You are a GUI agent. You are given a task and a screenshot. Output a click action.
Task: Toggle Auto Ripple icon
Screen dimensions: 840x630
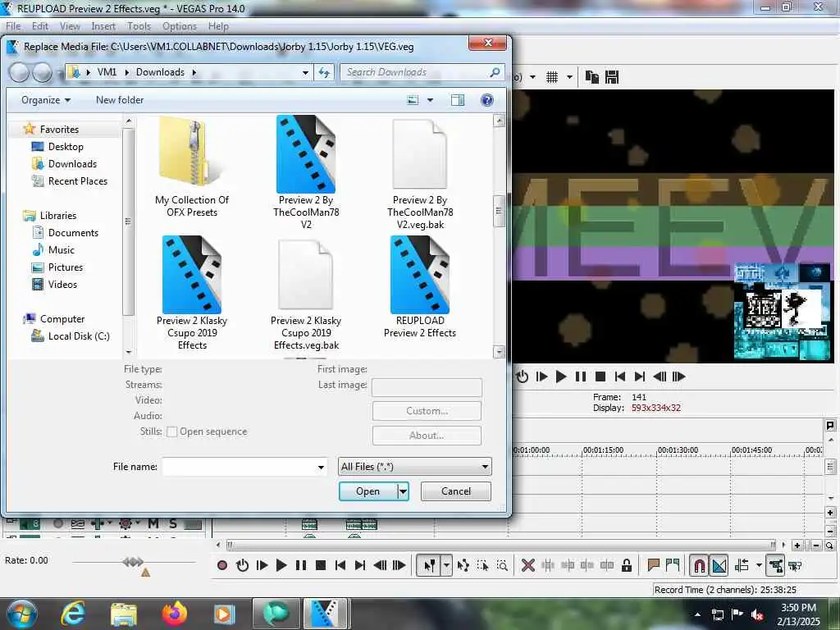742,566
